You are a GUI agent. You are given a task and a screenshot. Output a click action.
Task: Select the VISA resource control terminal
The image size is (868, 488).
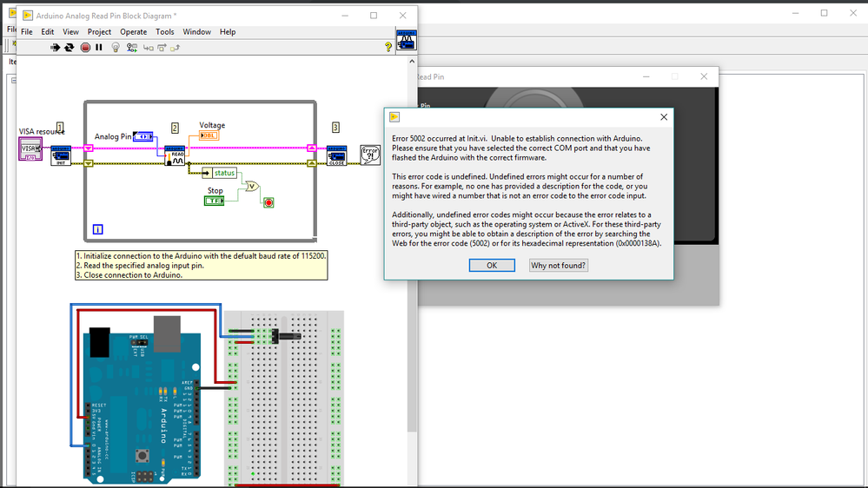click(30, 148)
